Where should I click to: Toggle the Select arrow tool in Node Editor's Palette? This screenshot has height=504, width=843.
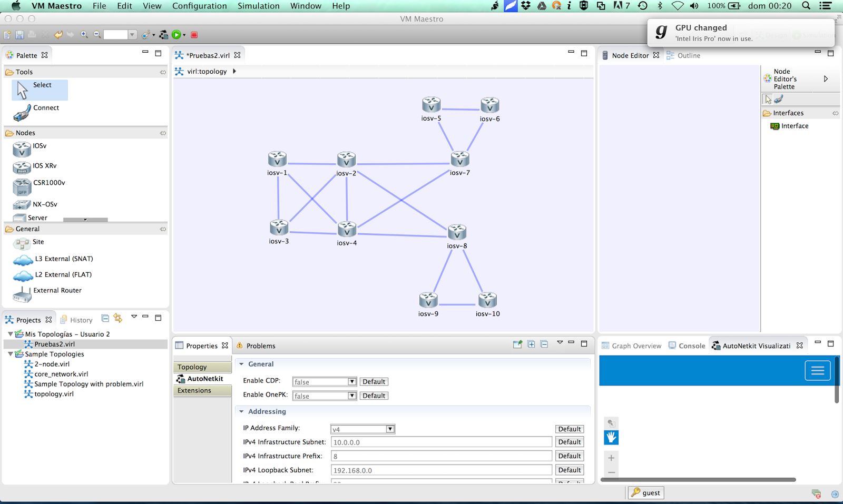[769, 98]
